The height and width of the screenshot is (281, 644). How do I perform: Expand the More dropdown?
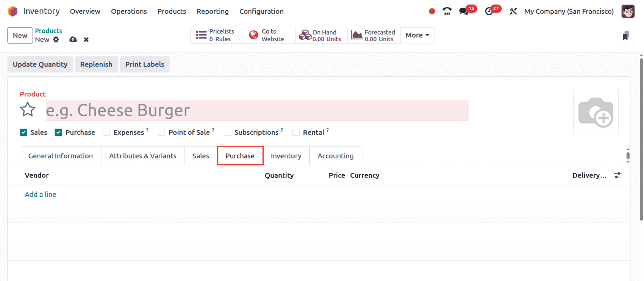417,35
